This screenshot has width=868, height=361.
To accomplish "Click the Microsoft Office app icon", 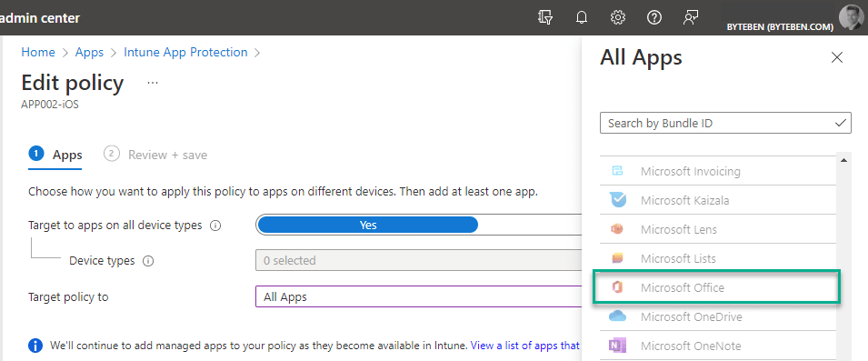I will 617,287.
